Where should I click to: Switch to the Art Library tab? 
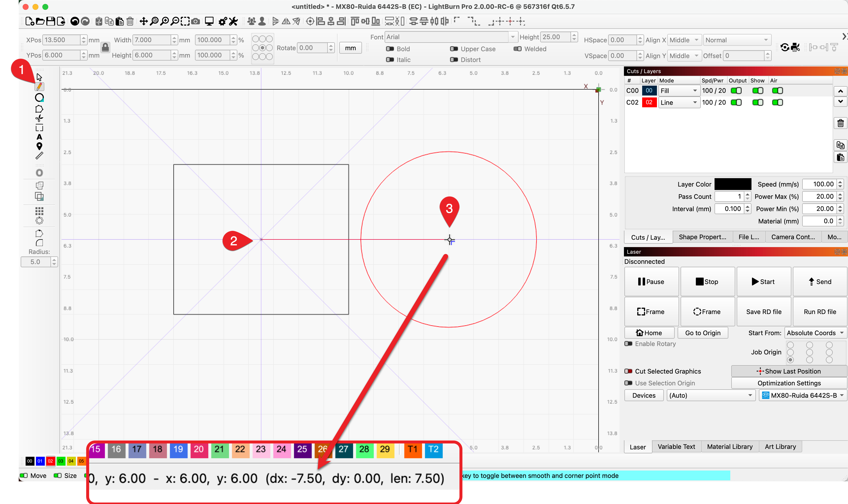tap(780, 447)
